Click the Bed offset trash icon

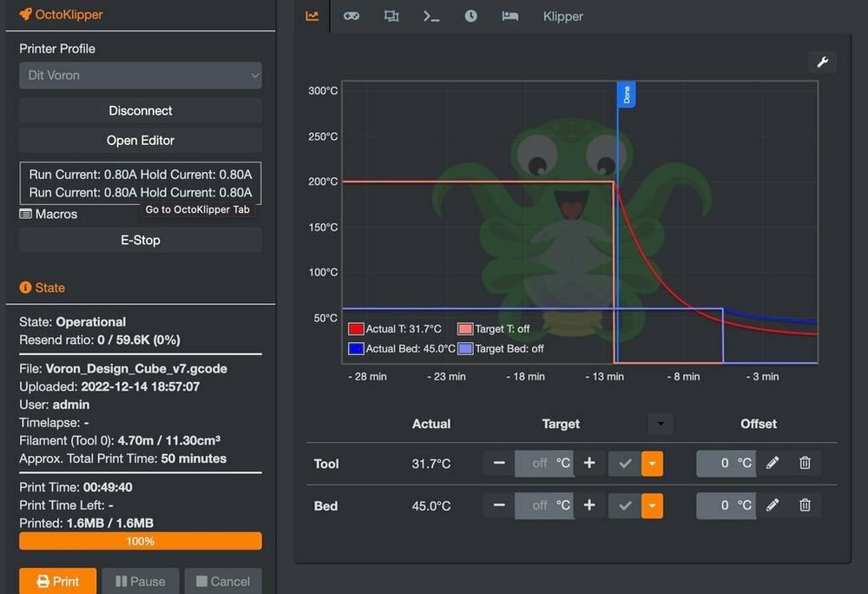pyautogui.click(x=805, y=505)
